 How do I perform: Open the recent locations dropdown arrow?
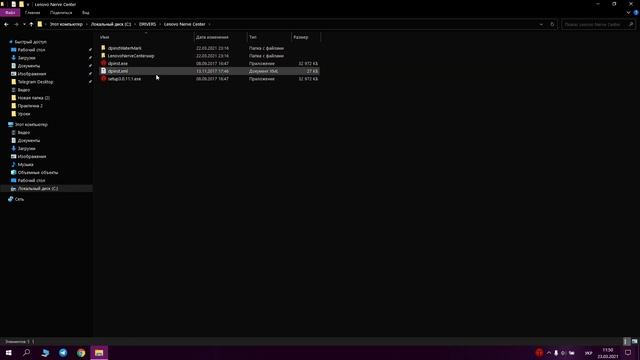point(24,24)
